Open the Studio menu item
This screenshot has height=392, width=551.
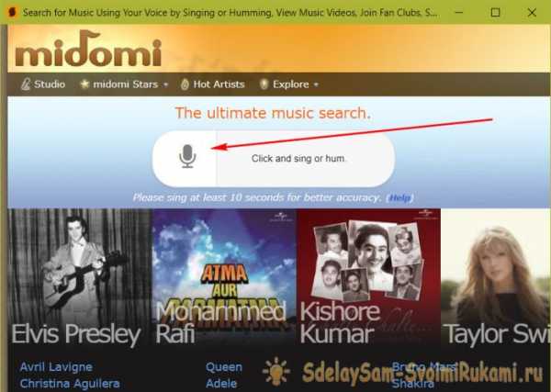coord(50,84)
